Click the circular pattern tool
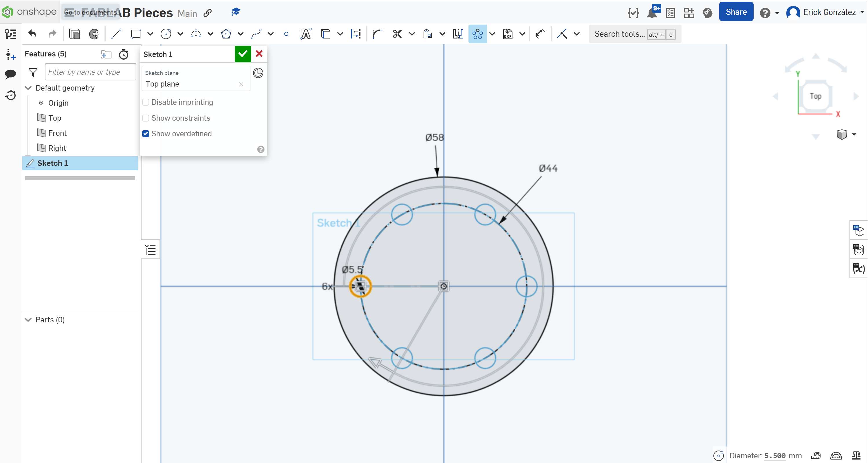 (477, 34)
